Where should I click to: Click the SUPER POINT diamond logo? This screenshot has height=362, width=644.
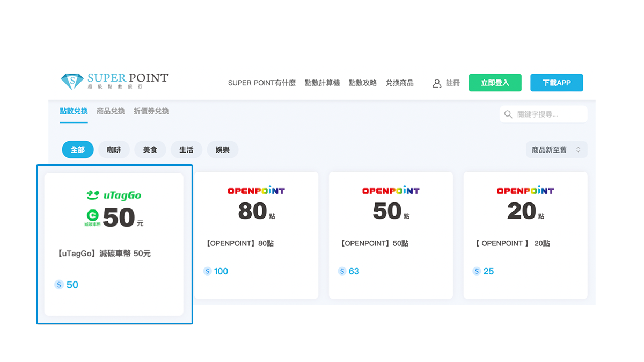(x=71, y=81)
